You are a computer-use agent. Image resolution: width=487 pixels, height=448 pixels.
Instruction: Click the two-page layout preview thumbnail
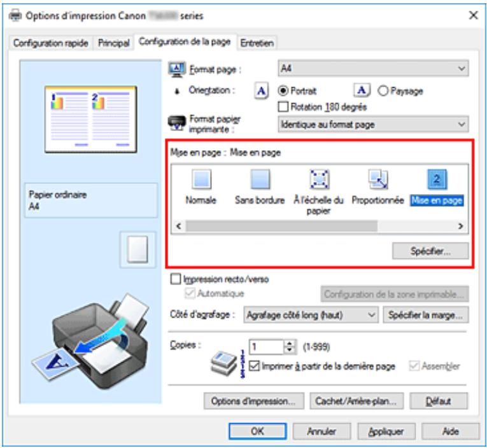[90, 119]
